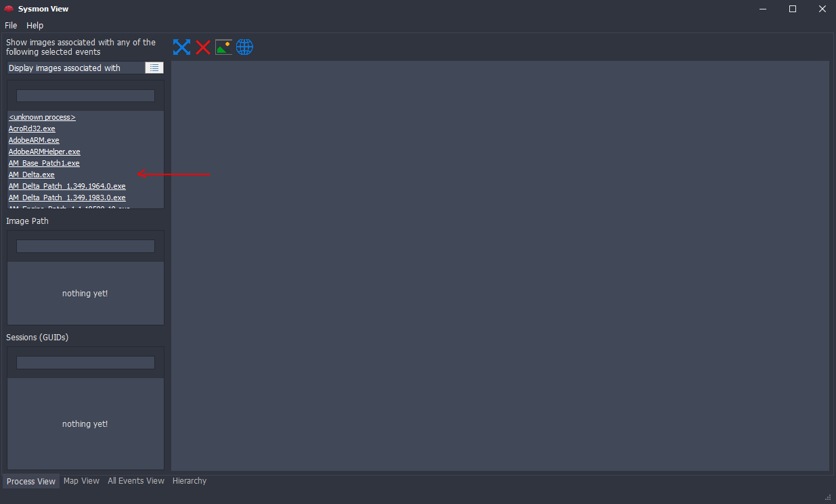Select AM_Delta_Patch_1.349.1964.0.exe entry
Image resolution: width=836 pixels, height=504 pixels.
[x=67, y=186]
